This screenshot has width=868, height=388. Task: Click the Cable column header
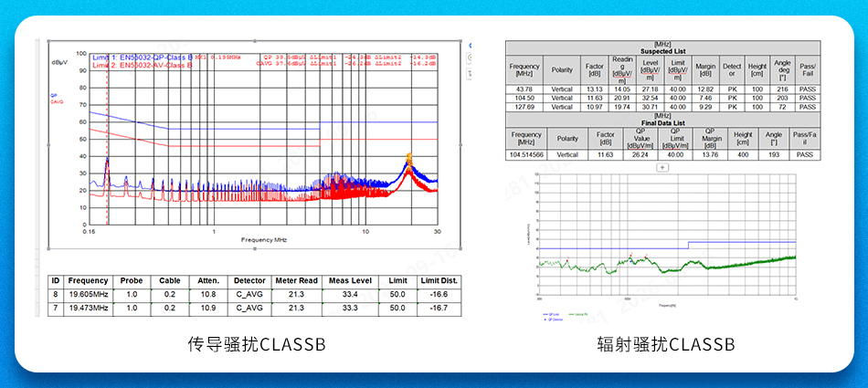click(x=171, y=280)
